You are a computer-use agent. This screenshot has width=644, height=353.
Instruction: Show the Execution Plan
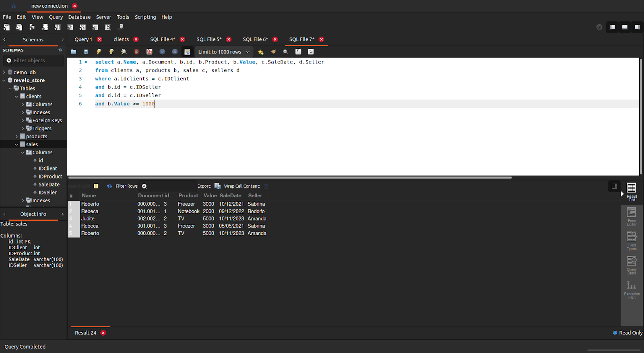click(x=632, y=290)
